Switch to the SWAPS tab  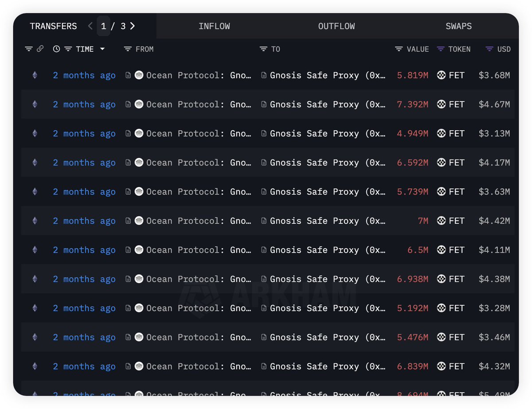[x=459, y=26]
